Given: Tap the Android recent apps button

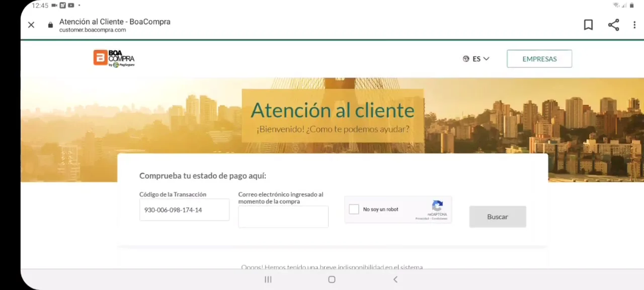Looking at the screenshot, I should [268, 279].
